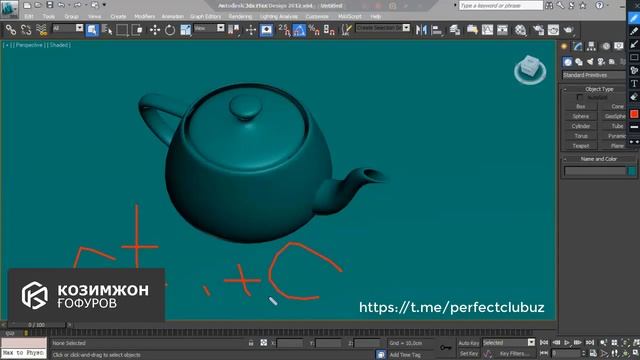This screenshot has width=640, height=360.
Task: Open the Edit Named Selection Sets icon
Action: pos(346,30)
